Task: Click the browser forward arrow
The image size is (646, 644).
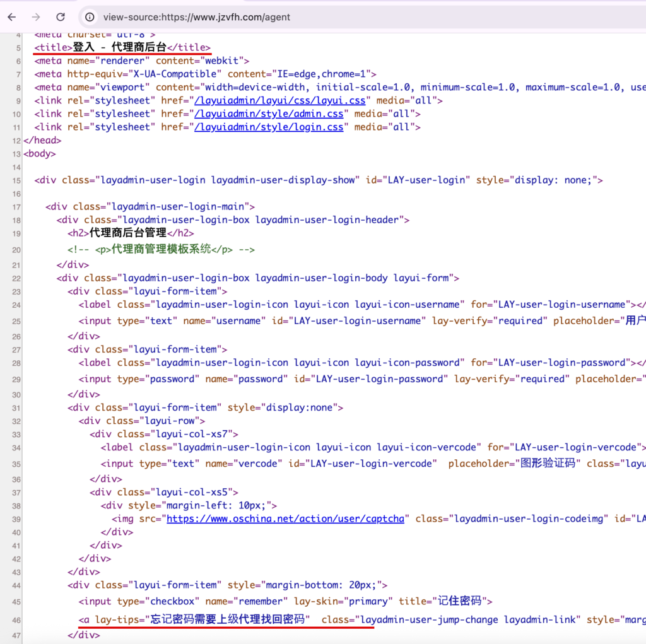Action: point(36,17)
